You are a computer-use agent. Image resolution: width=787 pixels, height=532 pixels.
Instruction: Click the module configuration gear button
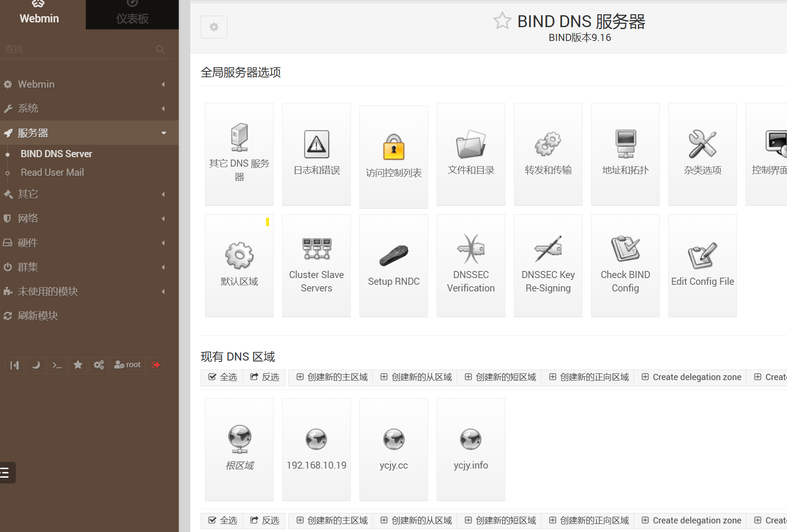point(214,27)
